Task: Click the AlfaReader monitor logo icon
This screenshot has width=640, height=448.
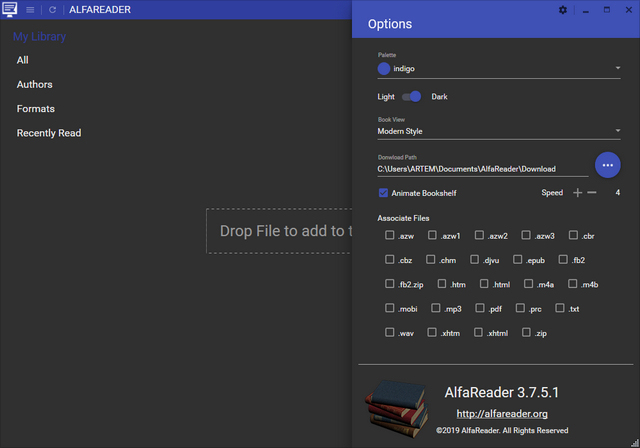Action: [10, 9]
